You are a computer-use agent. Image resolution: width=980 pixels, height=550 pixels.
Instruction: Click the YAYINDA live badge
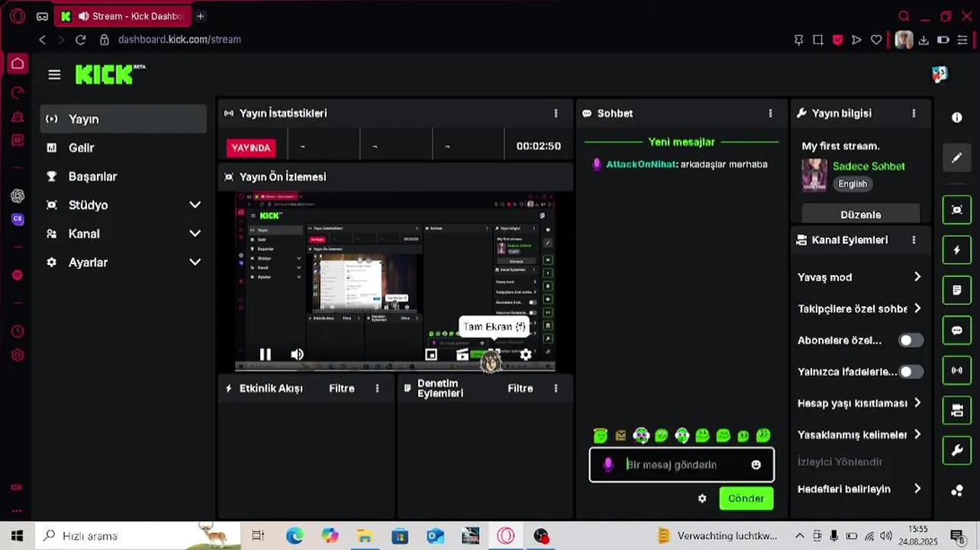(x=250, y=147)
